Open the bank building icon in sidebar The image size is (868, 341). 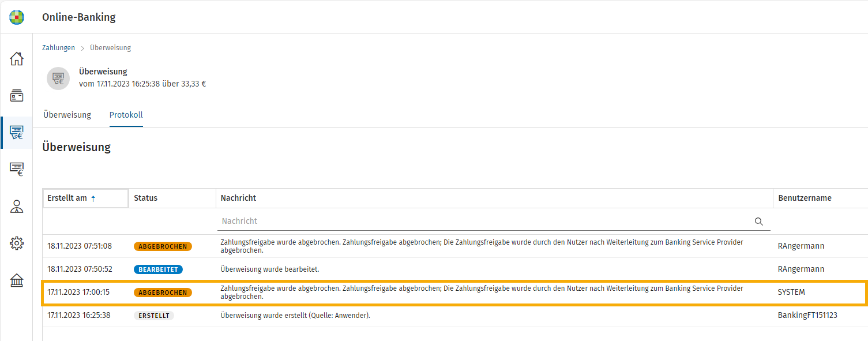(x=17, y=281)
